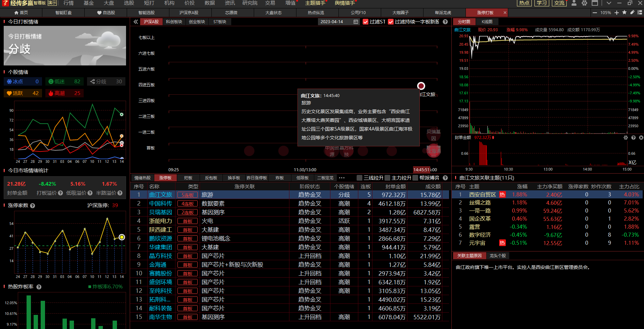Enable the 三线拉升 checkbox
This screenshot has width=644, height=329.
tap(360, 178)
